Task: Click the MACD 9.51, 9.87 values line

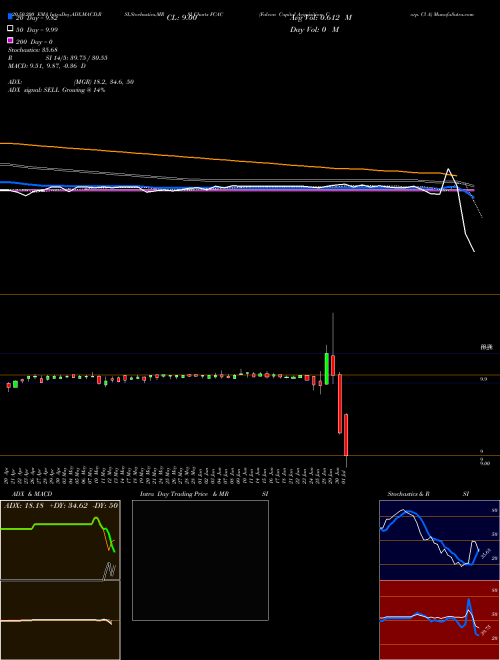Action: 47,66
